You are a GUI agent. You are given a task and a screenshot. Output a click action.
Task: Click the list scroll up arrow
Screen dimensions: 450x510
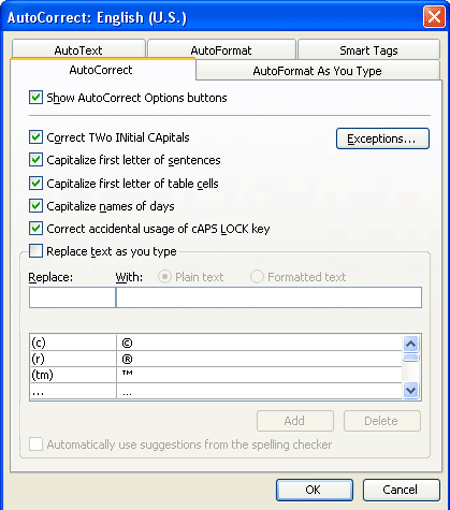click(x=411, y=344)
